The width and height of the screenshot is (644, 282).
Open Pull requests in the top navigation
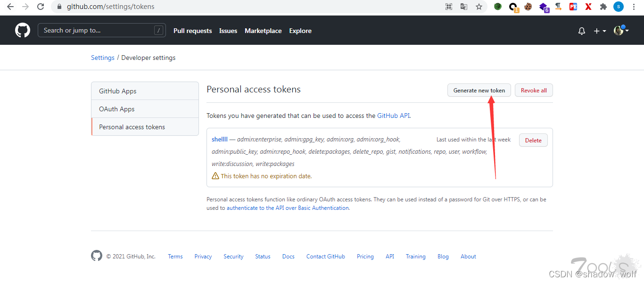[192, 31]
